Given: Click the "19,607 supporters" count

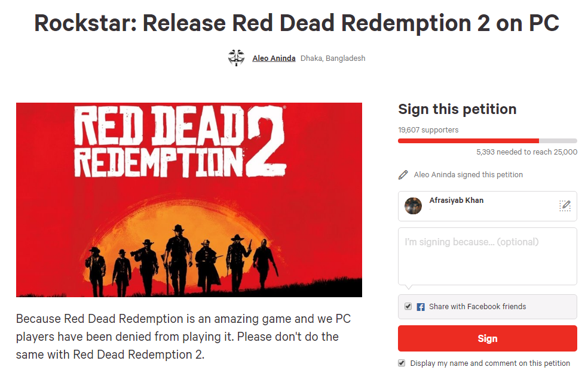Looking at the screenshot, I should pos(428,130).
